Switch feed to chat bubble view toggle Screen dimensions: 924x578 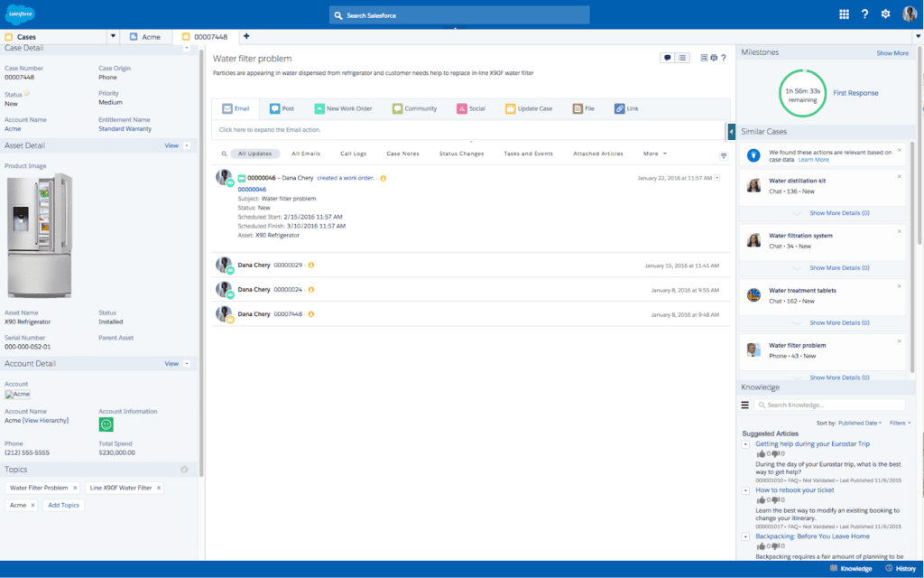667,58
